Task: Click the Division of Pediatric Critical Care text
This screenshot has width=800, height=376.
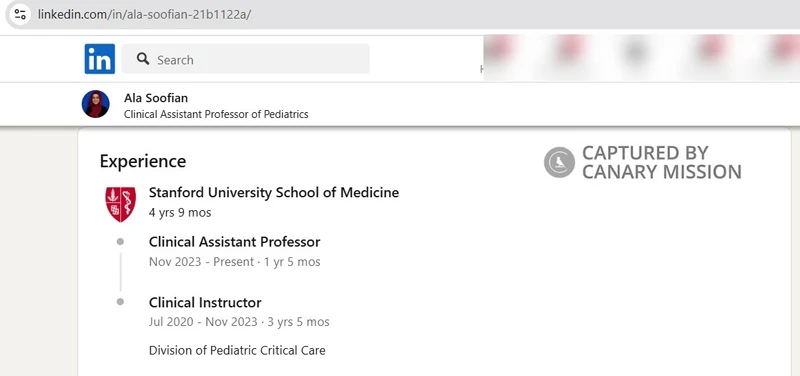Action: pos(237,350)
